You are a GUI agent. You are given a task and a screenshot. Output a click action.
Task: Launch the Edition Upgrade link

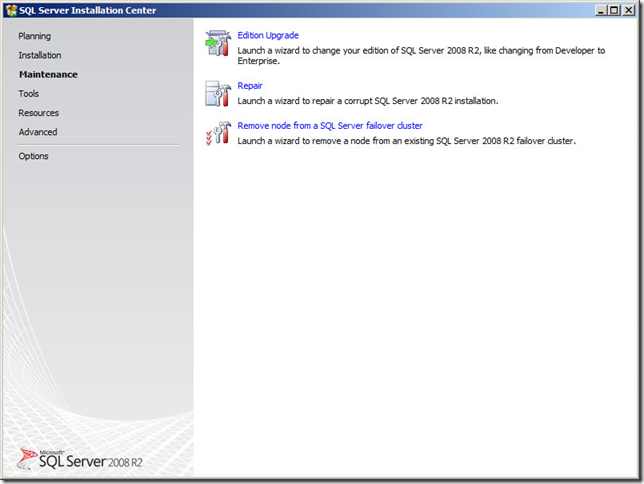[x=267, y=36]
